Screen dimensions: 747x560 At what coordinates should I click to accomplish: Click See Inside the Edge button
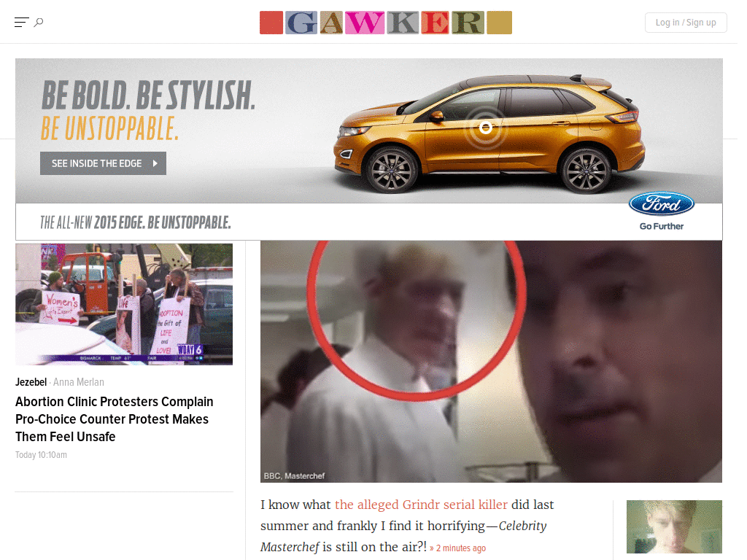(103, 163)
